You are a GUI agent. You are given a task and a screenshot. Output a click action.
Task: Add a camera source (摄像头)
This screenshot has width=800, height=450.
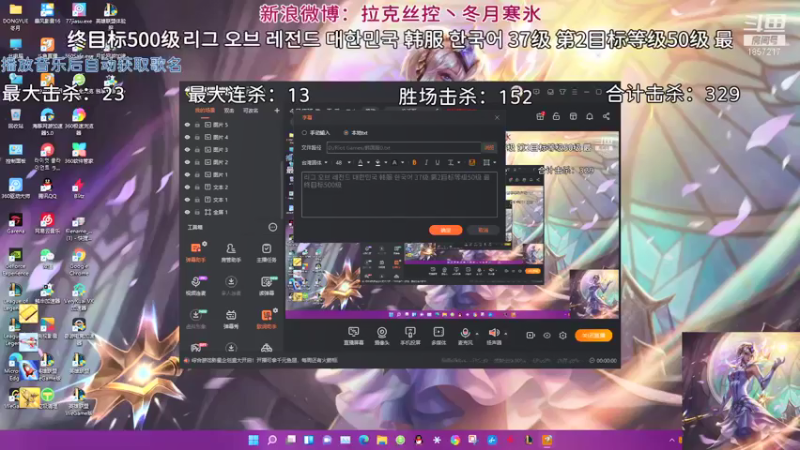pyautogui.click(x=382, y=336)
